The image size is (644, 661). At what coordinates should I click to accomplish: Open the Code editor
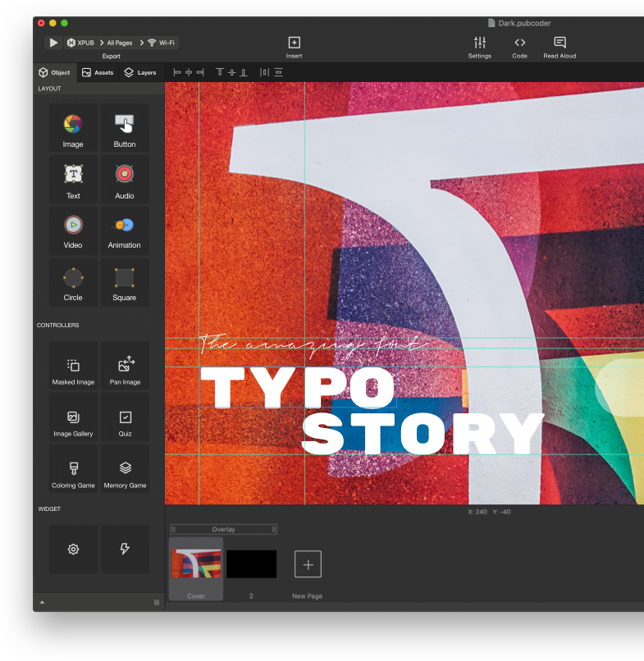519,47
